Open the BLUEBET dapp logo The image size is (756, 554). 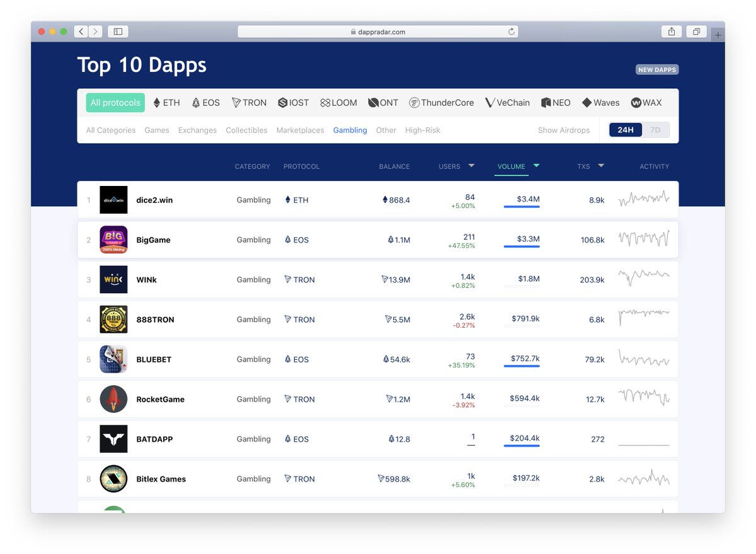[113, 359]
